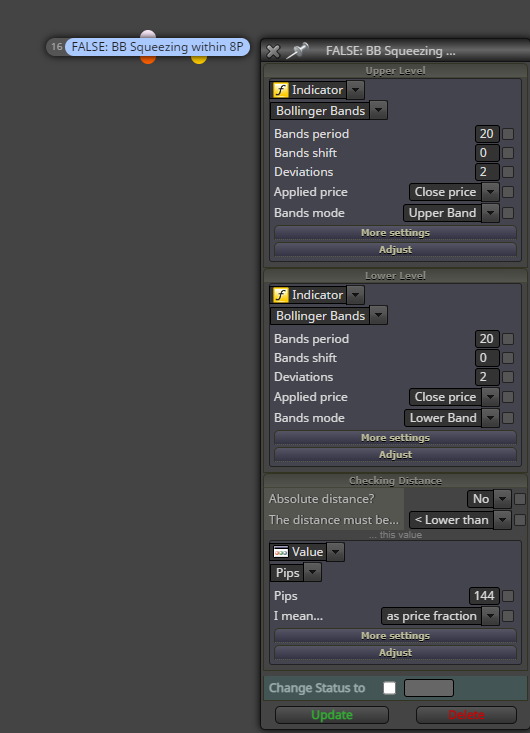
Task: Open the '< Lower than' comparison dropdown
Action: 502,520
